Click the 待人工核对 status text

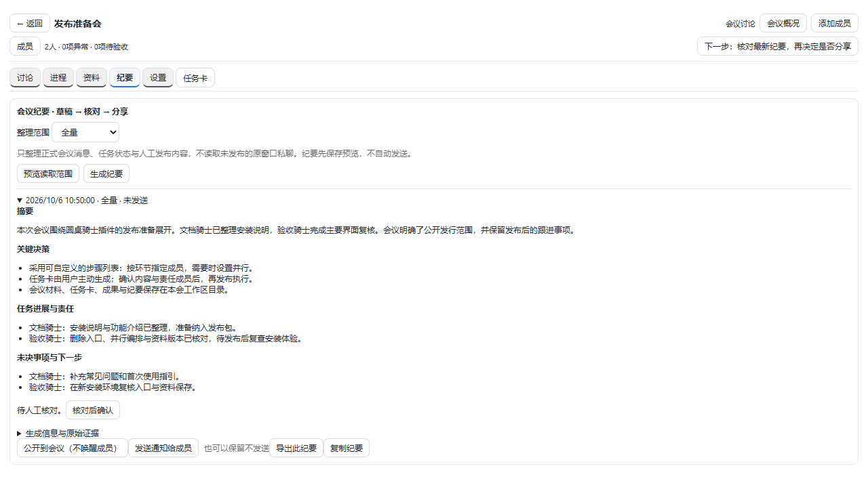[39, 411]
